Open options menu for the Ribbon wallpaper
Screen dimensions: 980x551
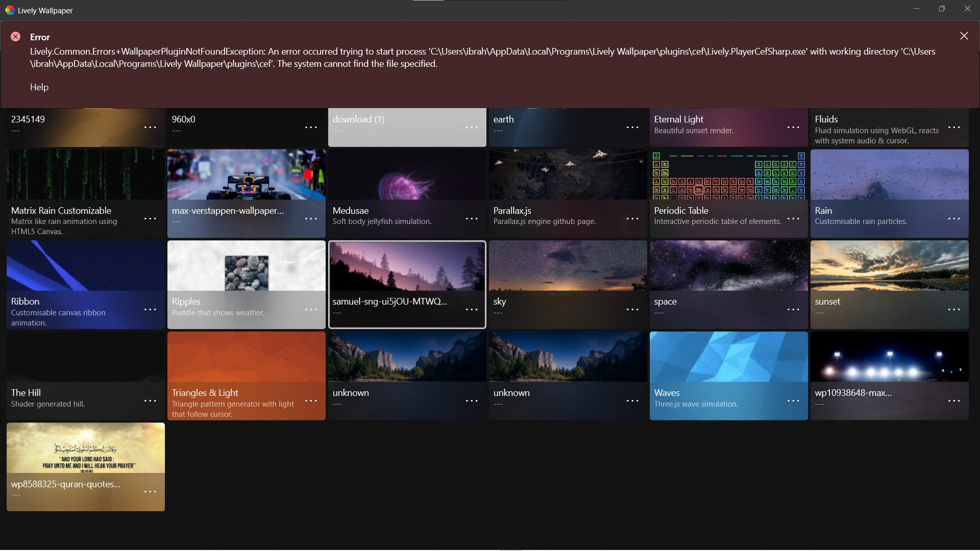pyautogui.click(x=150, y=309)
